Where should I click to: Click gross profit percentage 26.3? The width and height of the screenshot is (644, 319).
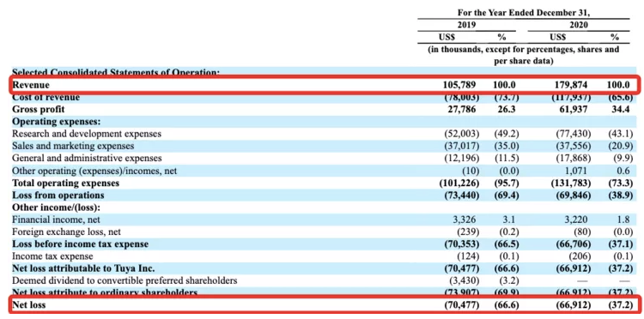(507, 110)
